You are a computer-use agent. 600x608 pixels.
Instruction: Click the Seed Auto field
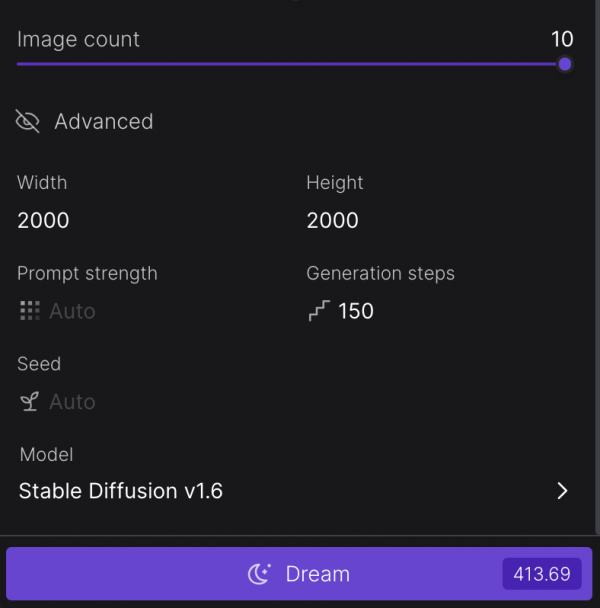[x=72, y=401]
